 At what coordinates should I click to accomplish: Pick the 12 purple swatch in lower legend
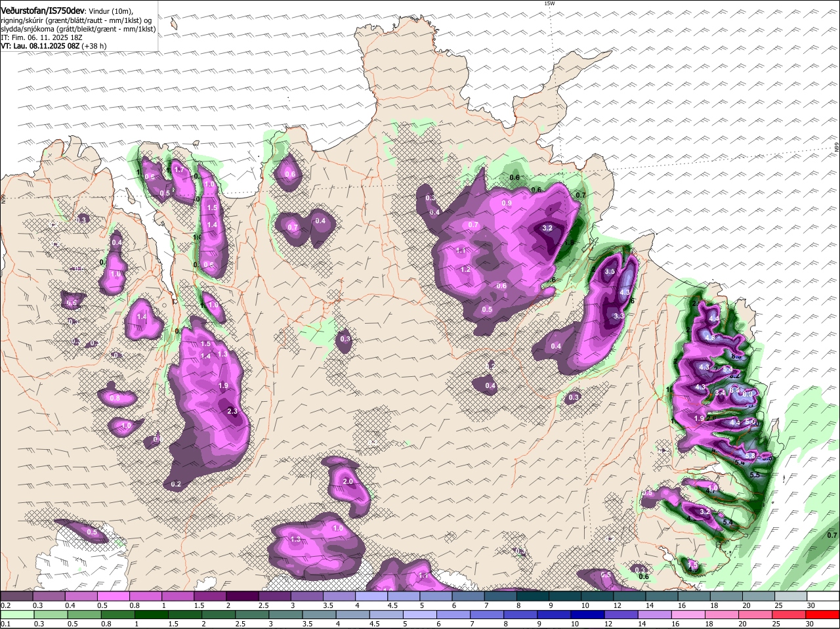[x=622, y=615]
